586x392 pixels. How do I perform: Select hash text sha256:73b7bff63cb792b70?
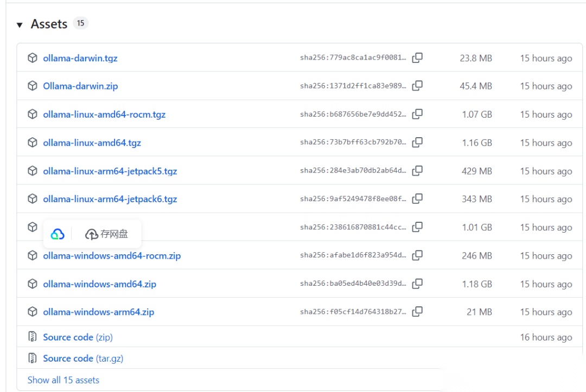[353, 142]
